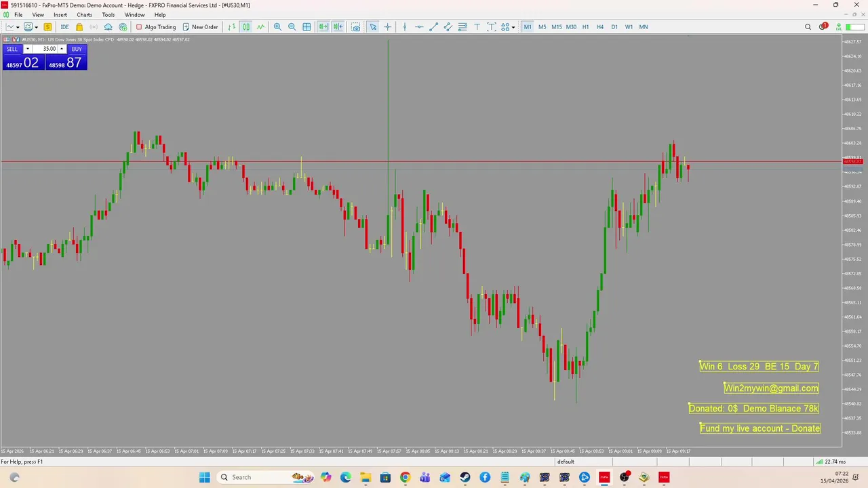The width and height of the screenshot is (868, 488).
Task: Switch timeframe to H4
Action: point(600,27)
